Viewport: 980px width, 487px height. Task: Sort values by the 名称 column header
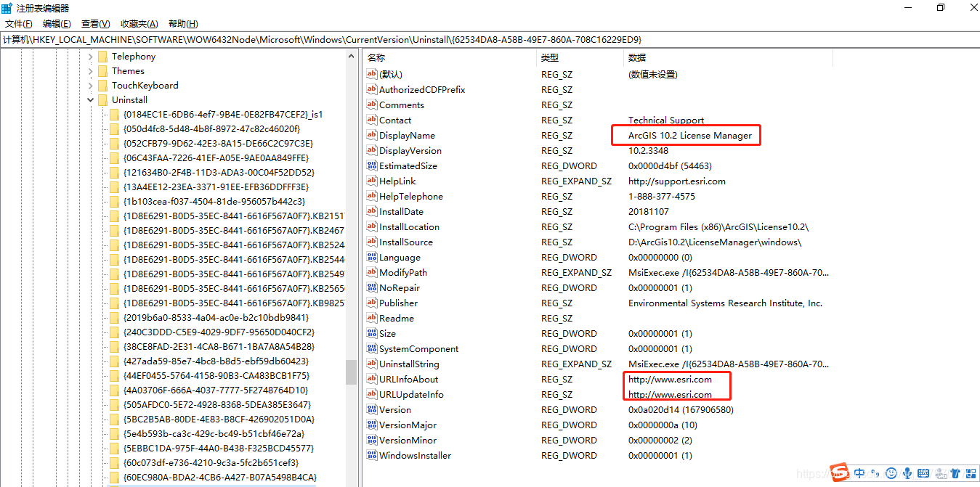pos(450,57)
